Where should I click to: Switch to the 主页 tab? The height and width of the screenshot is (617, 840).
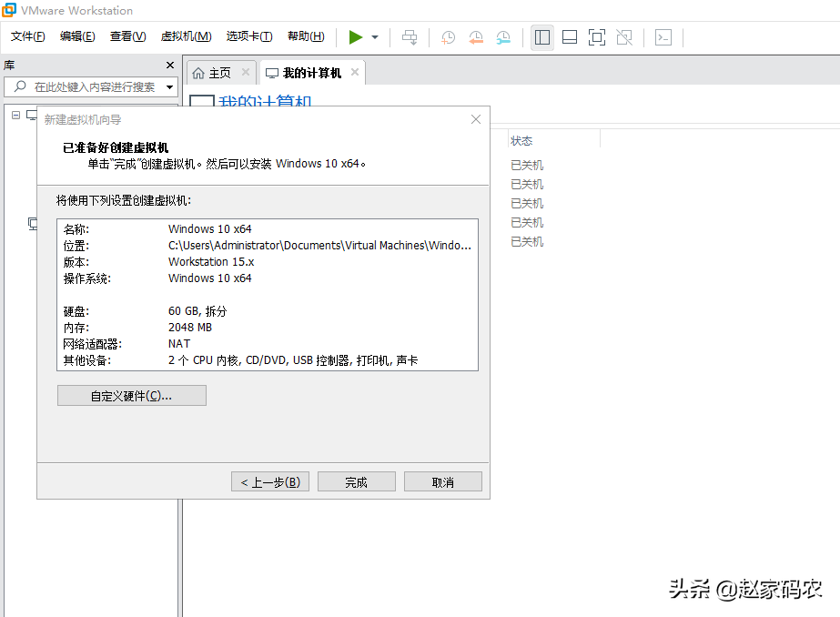(x=219, y=73)
